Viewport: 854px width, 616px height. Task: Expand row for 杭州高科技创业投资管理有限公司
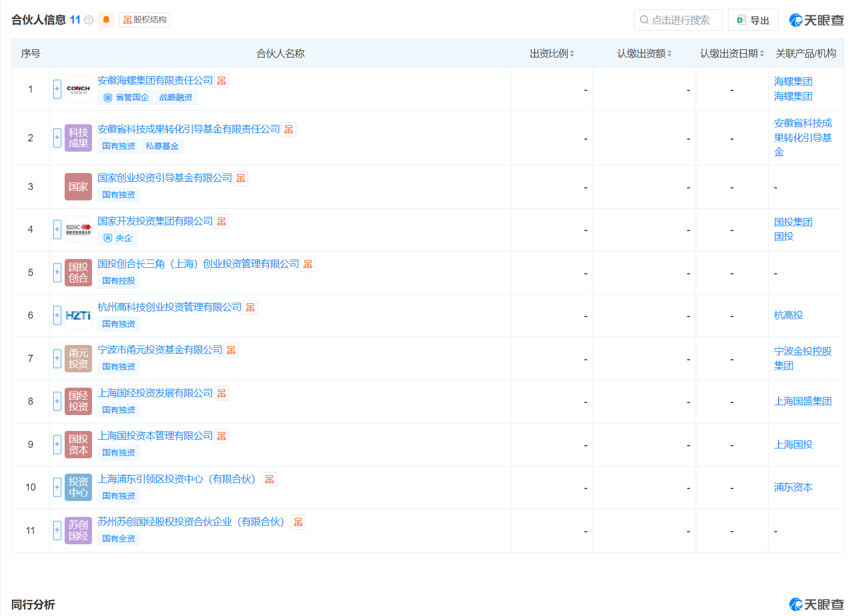[57, 315]
